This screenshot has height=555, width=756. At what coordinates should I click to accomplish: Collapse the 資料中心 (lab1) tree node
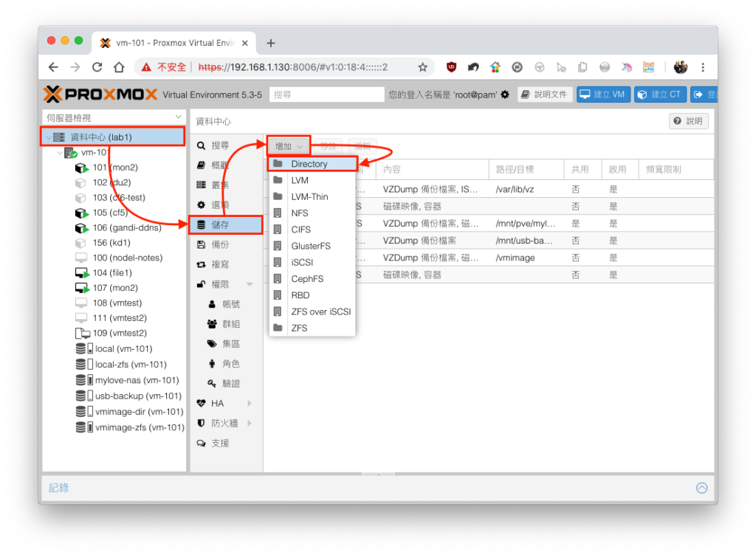click(x=49, y=137)
